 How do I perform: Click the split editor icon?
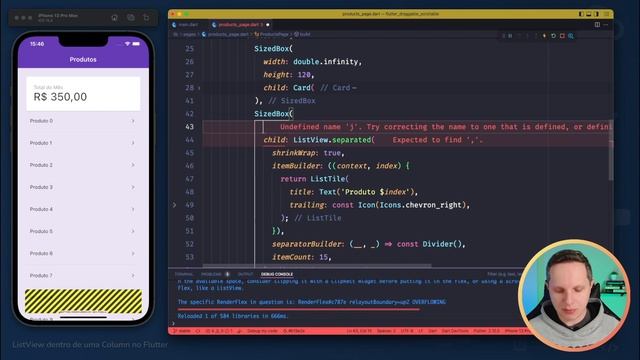[597, 25]
